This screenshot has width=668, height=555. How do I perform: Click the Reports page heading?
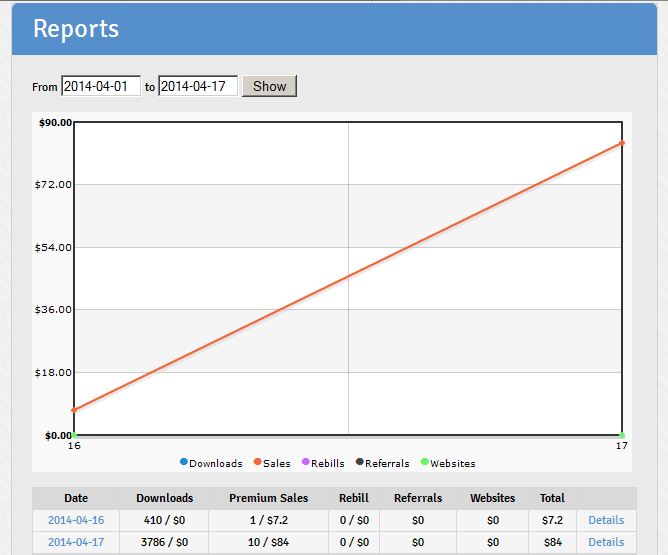(76, 29)
